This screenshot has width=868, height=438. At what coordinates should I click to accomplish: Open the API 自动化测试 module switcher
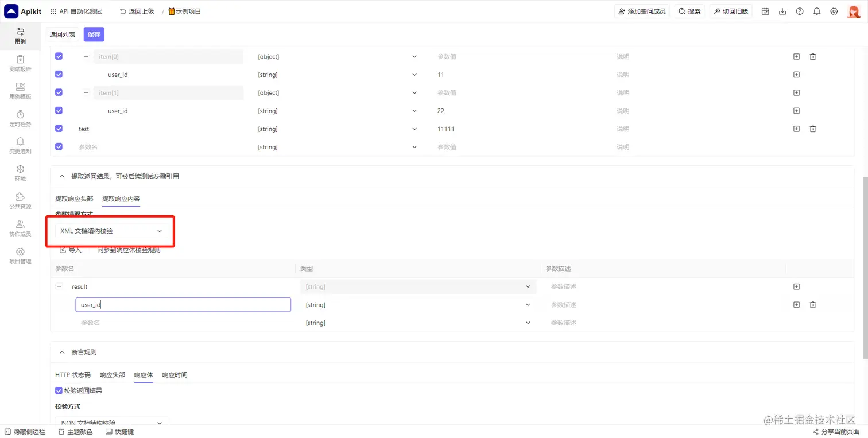pyautogui.click(x=76, y=11)
